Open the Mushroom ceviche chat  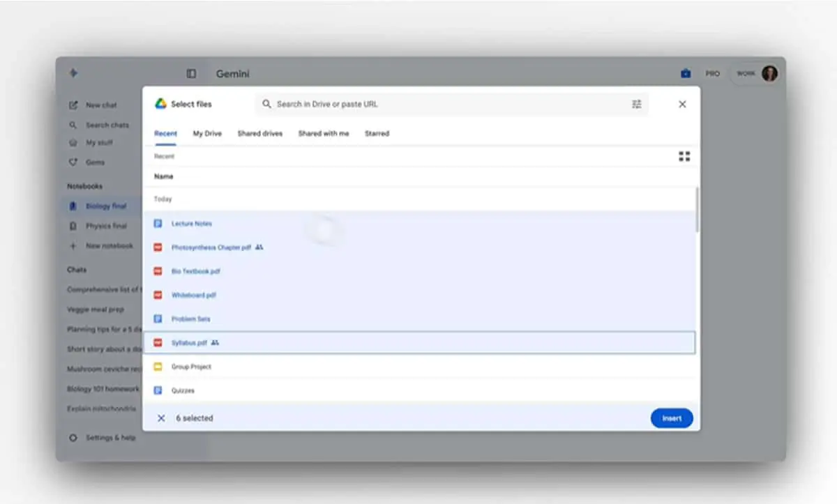(103, 369)
